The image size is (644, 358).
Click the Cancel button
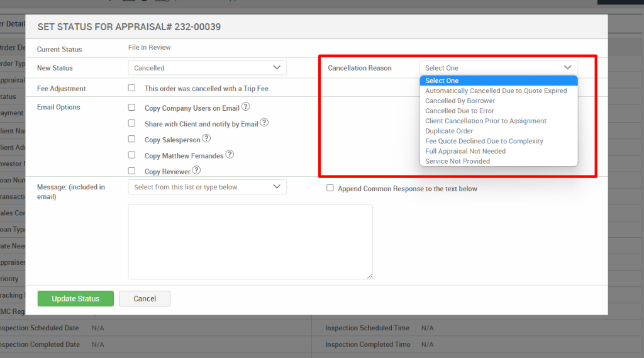[145, 299]
